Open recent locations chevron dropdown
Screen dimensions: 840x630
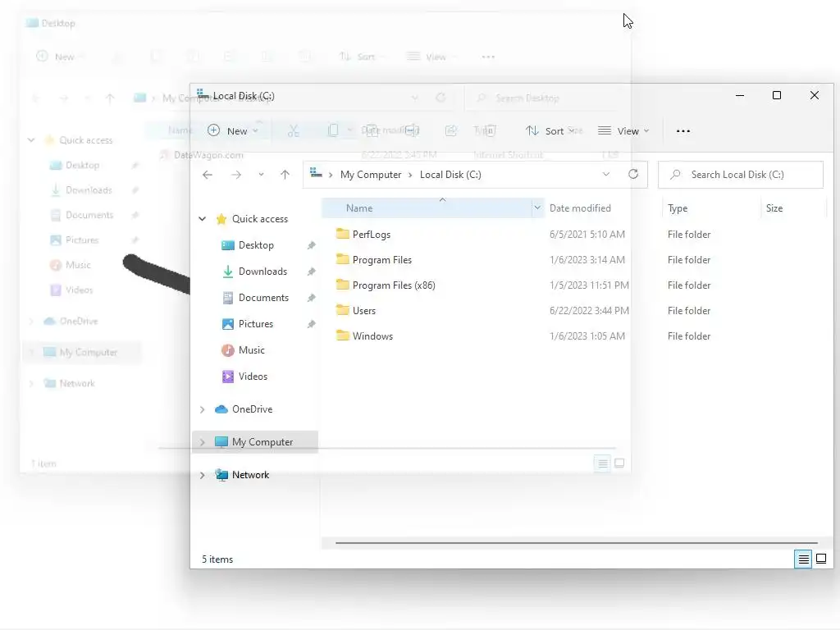point(261,175)
